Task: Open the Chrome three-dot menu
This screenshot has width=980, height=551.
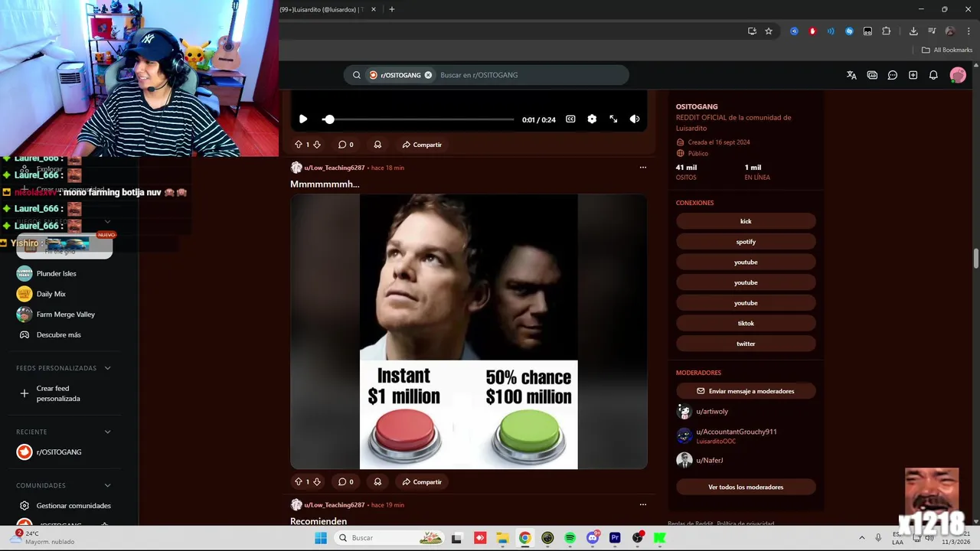Action: click(969, 31)
